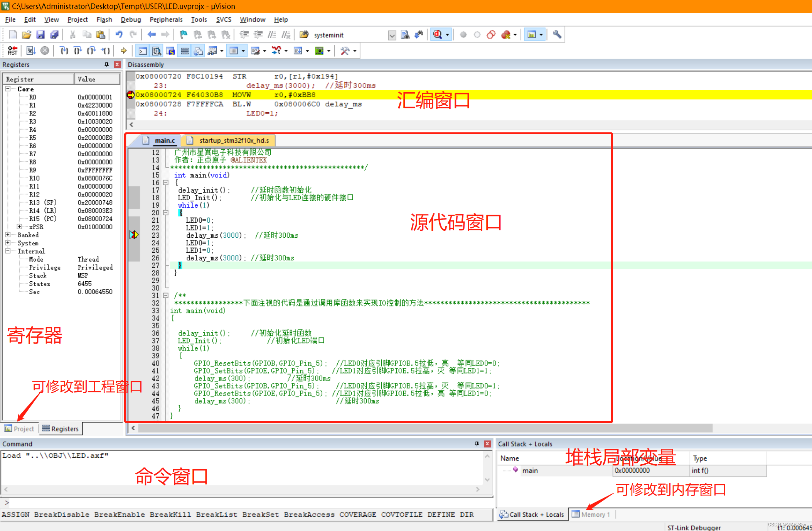Click the Indent selection icon

pos(244,35)
